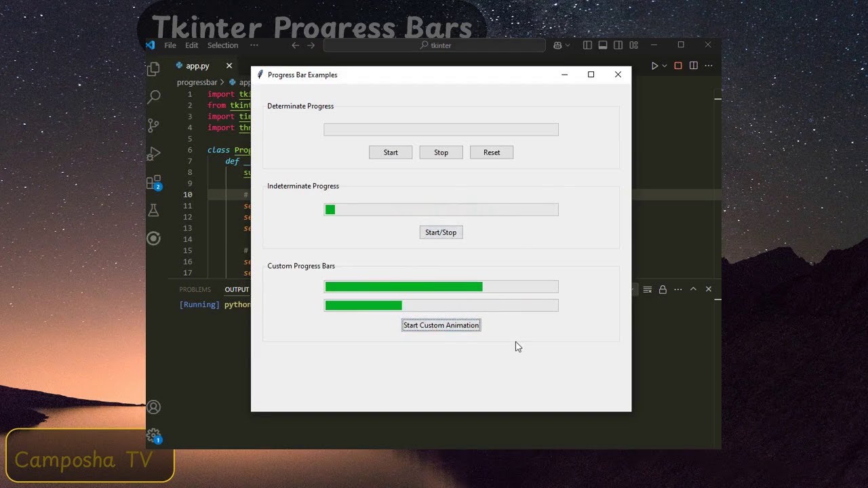Open the Copilot icon in VS Code title bar
Screen dimensions: 868x488
point(557,45)
